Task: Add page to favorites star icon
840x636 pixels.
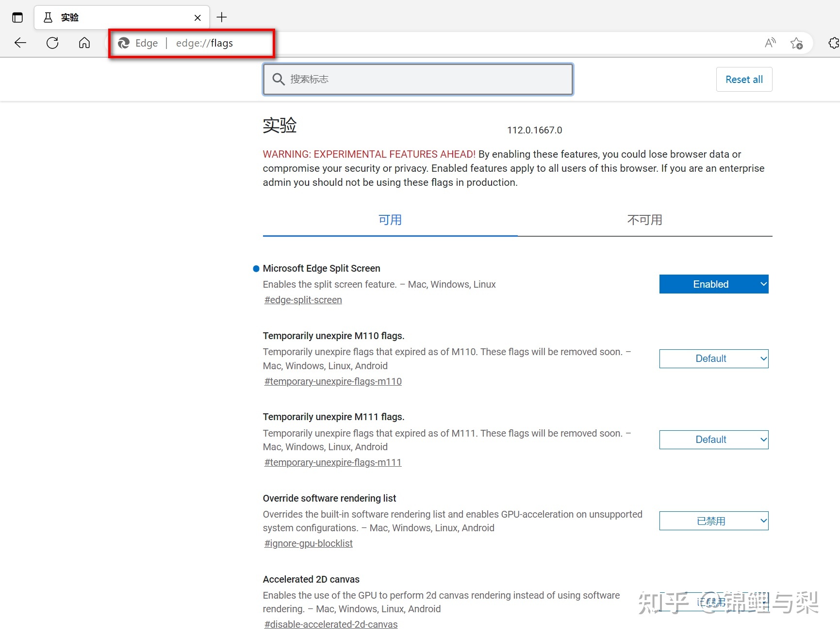Action: [796, 43]
